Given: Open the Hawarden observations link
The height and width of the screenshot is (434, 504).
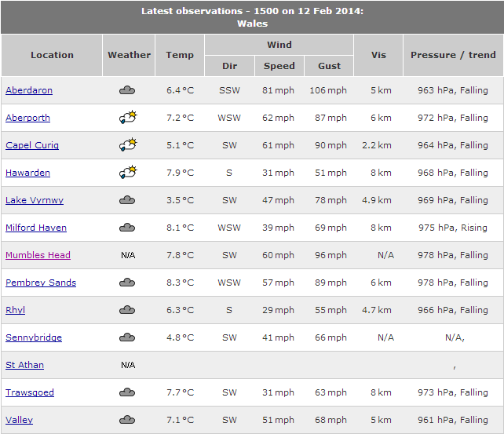Looking at the screenshot, I should tap(28, 173).
